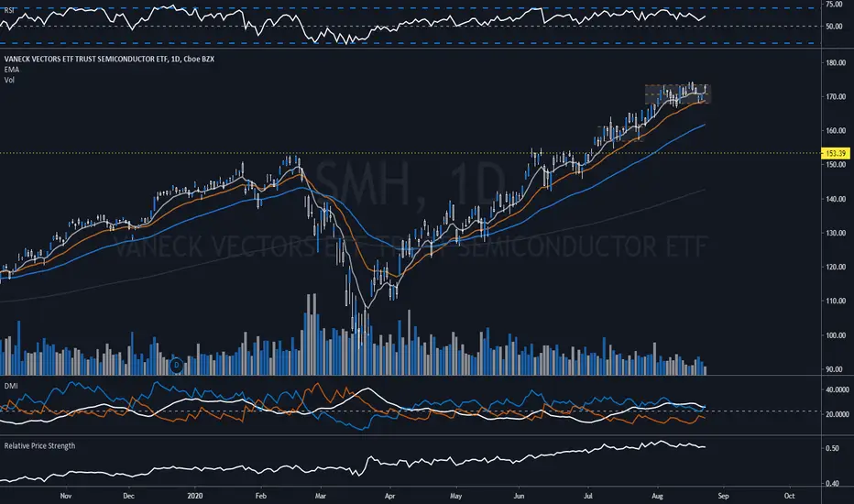This screenshot has height=504, width=854.
Task: Click the Dec label on the time axis
Action: point(128,496)
